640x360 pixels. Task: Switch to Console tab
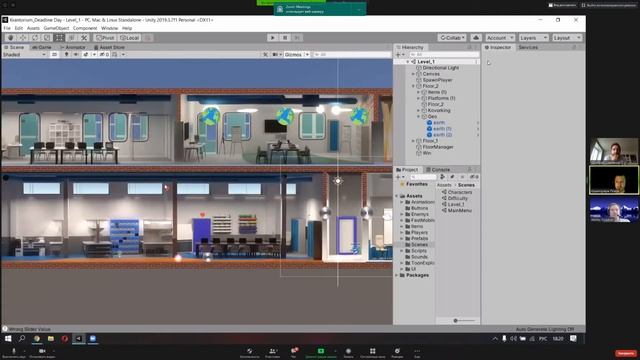click(438, 170)
